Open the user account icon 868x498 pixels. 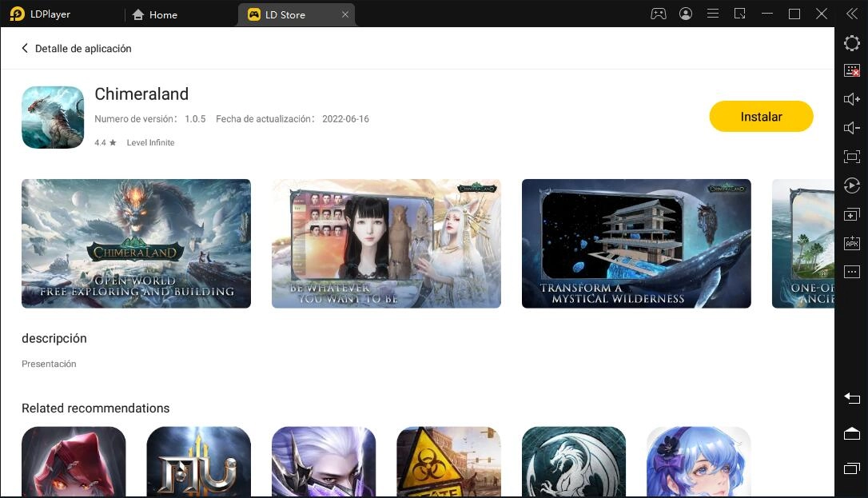686,14
